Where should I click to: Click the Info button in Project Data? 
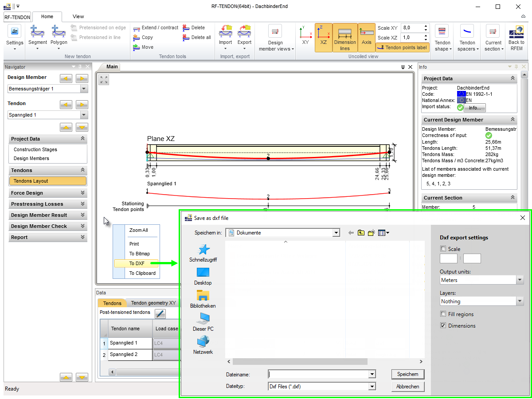[x=474, y=108]
